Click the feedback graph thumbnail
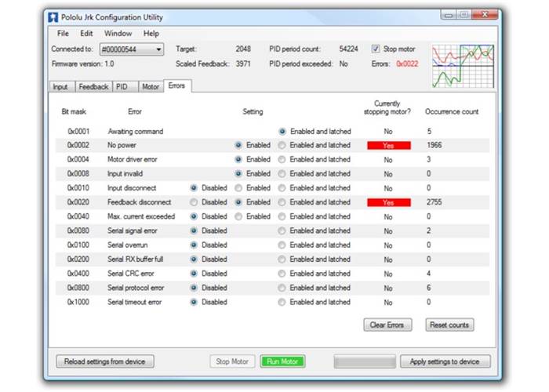This screenshot has width=549, height=392. click(x=463, y=66)
